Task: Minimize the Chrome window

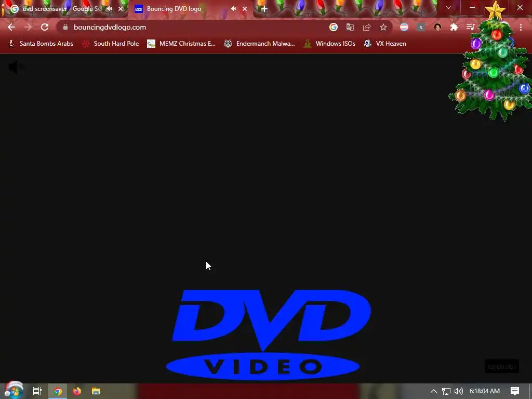Action: [472, 7]
